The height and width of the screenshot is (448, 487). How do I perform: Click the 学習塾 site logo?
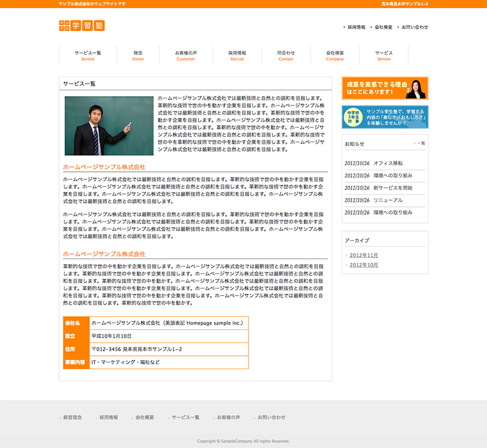point(82,25)
